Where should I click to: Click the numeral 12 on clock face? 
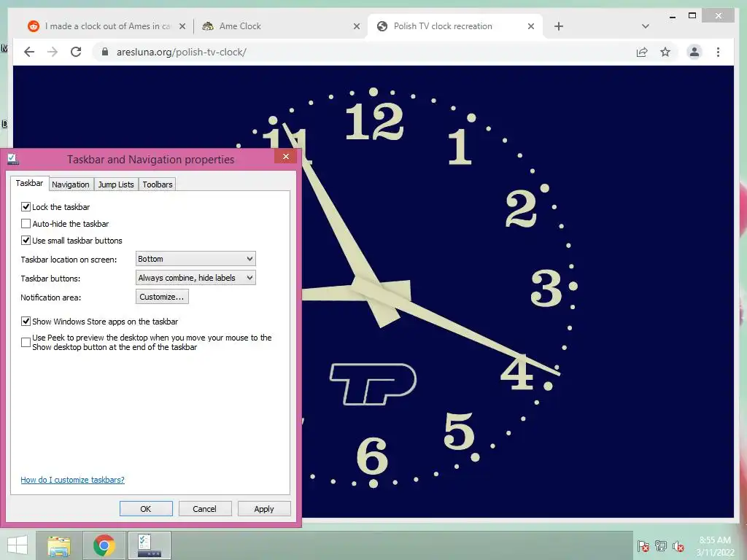(x=374, y=122)
